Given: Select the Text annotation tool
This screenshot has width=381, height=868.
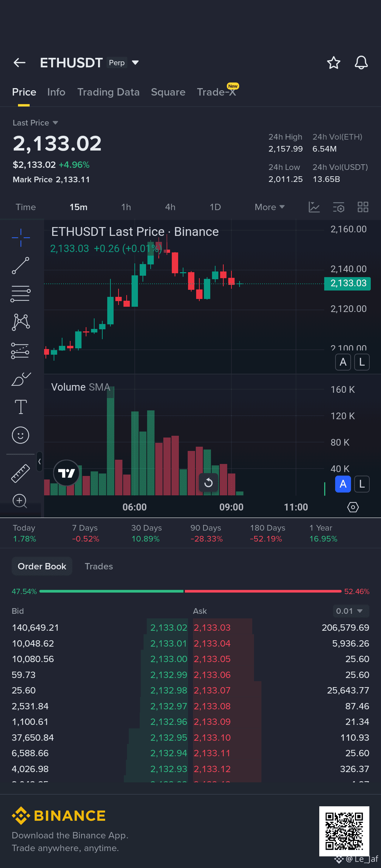Looking at the screenshot, I should [21, 407].
